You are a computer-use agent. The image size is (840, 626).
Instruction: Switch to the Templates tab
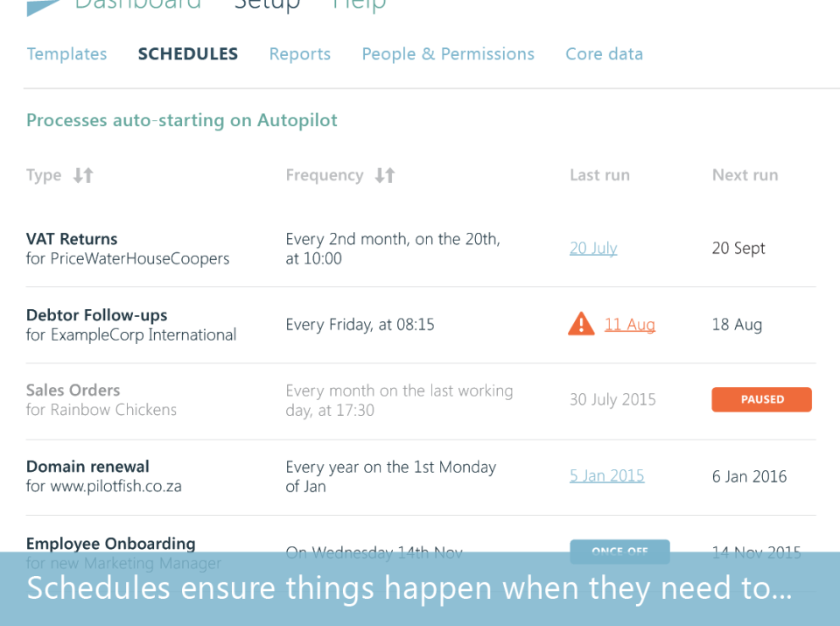coord(66,53)
